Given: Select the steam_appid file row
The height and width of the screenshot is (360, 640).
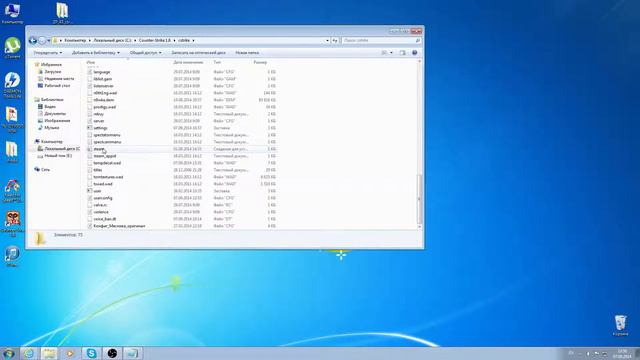Looking at the screenshot, I should 182,156.
